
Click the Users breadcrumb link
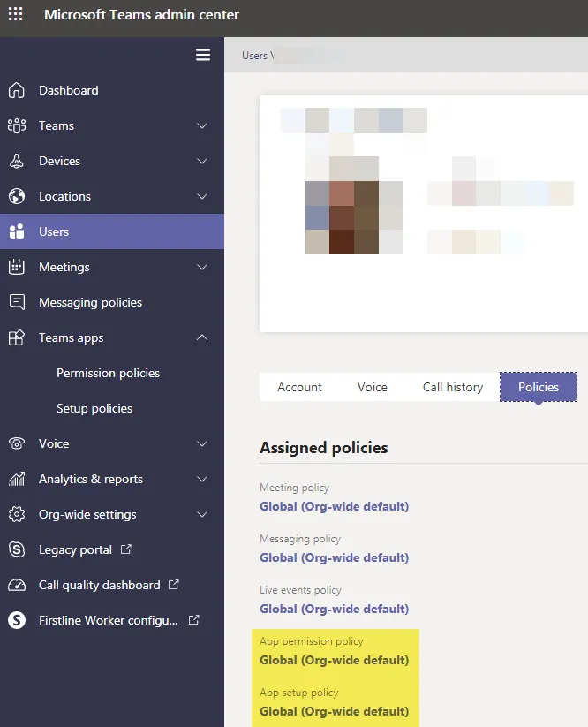254,56
